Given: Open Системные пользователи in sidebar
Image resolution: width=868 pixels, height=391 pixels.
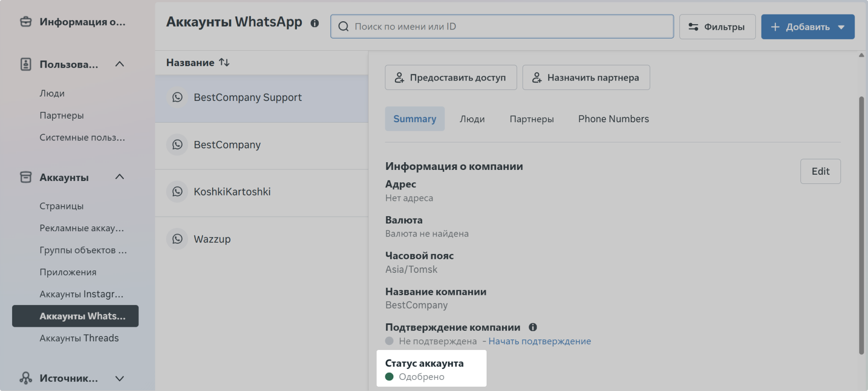Looking at the screenshot, I should (x=82, y=138).
